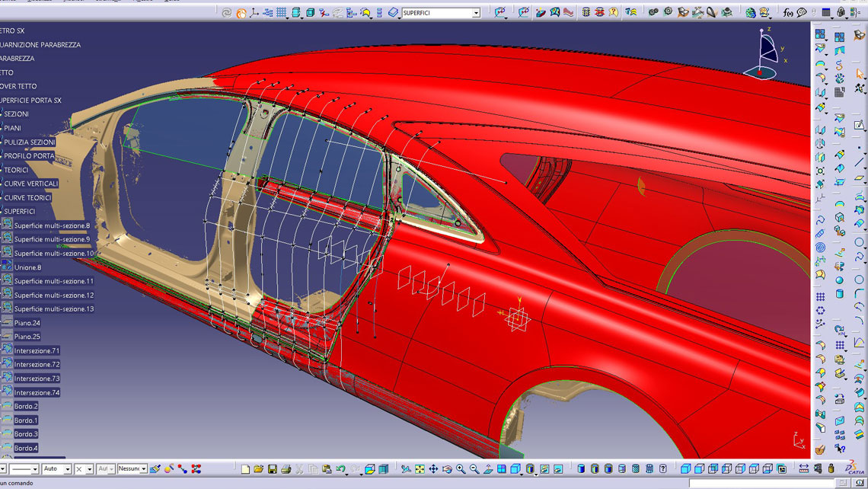The height and width of the screenshot is (489, 868).
Task: Select the CURVE VERTICALI tree node
Action: point(31,184)
